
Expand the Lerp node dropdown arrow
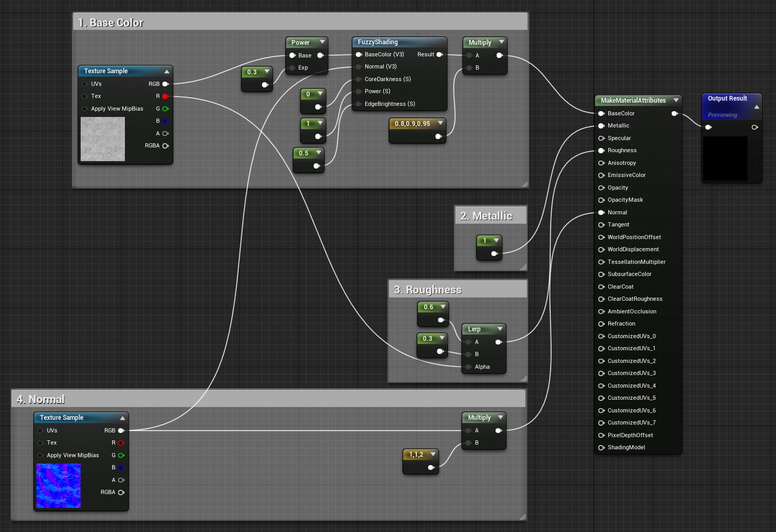coord(500,329)
